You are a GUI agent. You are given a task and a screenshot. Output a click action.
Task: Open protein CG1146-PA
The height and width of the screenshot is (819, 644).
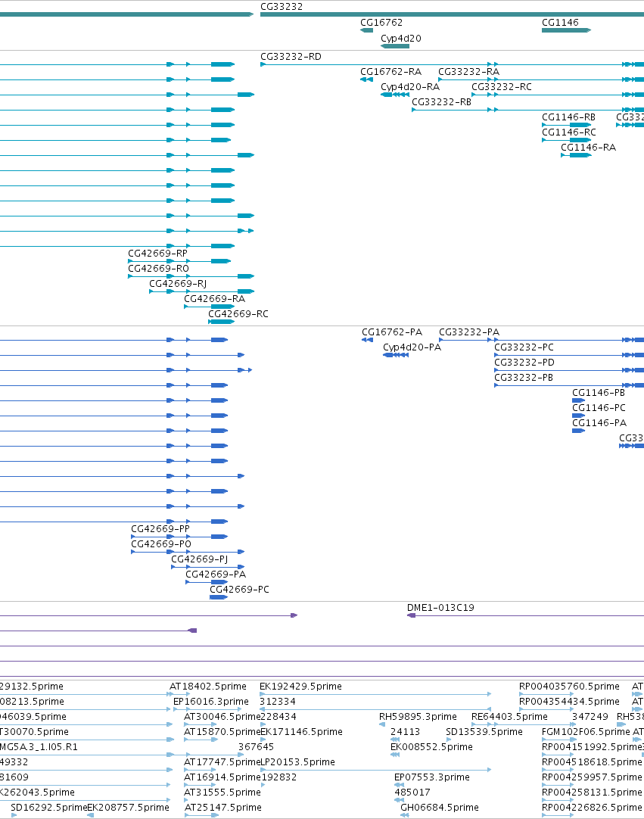point(599,424)
